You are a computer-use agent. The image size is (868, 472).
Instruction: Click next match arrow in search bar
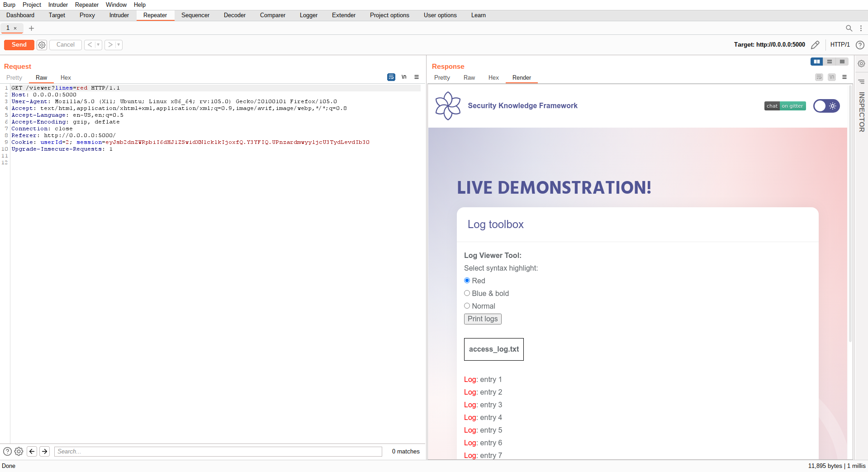[x=44, y=451]
